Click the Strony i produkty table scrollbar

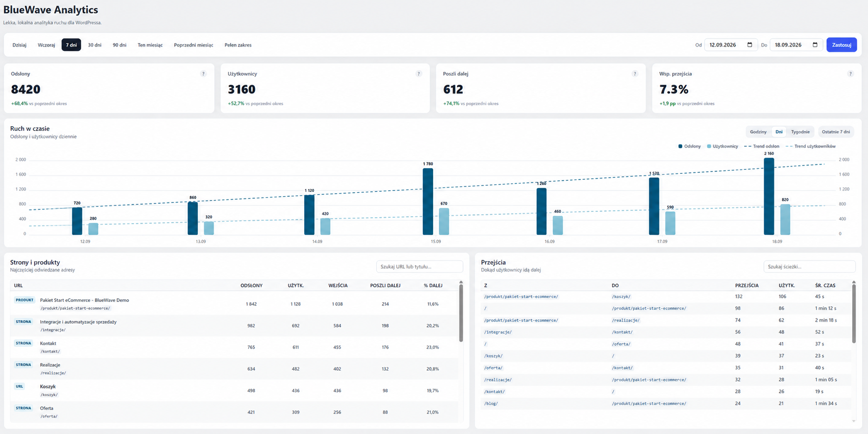(461, 312)
